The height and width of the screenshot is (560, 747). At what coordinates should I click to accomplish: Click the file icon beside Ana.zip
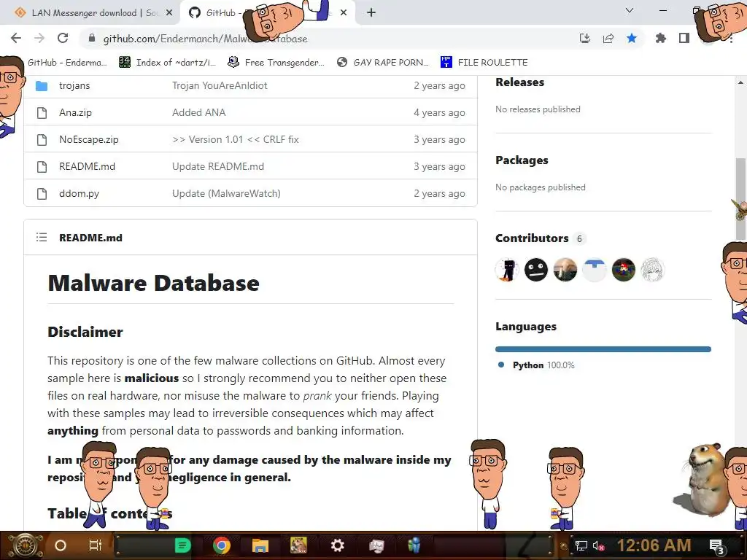(x=42, y=113)
